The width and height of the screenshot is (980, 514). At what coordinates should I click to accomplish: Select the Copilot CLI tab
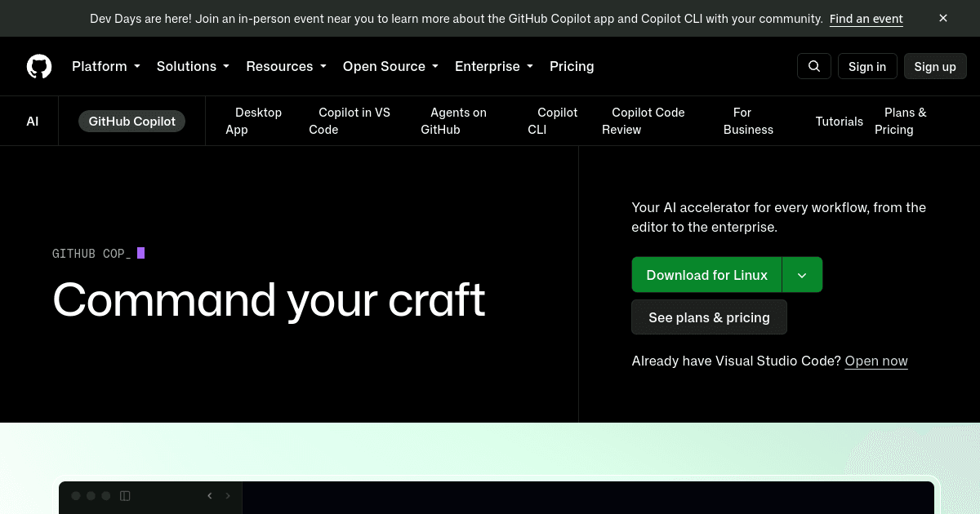coord(552,121)
